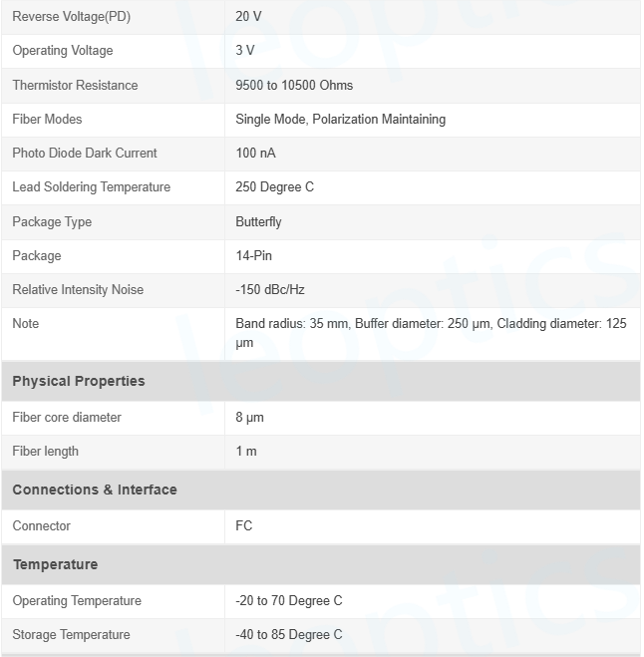This screenshot has height=657, width=644.
Task: Click the Operating Voltage value 3 V
Action: pyautogui.click(x=245, y=51)
